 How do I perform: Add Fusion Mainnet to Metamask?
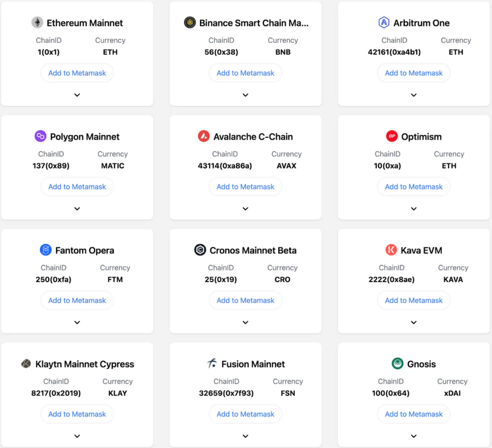pyautogui.click(x=245, y=414)
